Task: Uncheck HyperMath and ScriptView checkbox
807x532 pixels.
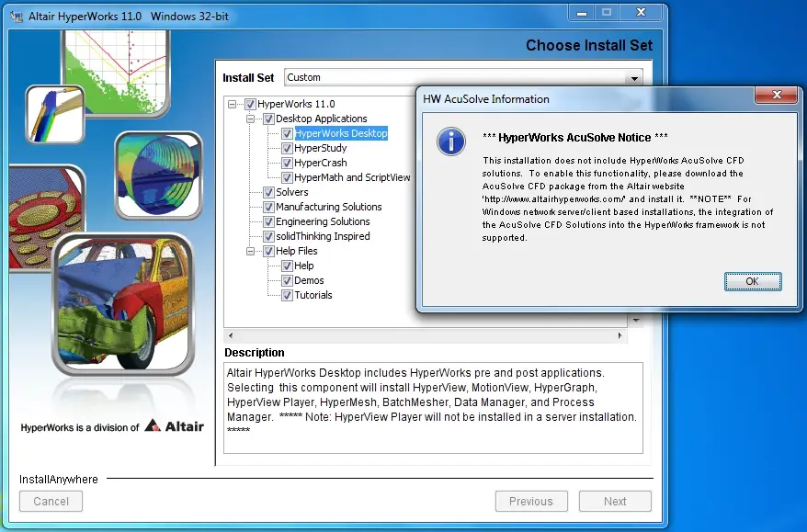Action: pyautogui.click(x=287, y=178)
